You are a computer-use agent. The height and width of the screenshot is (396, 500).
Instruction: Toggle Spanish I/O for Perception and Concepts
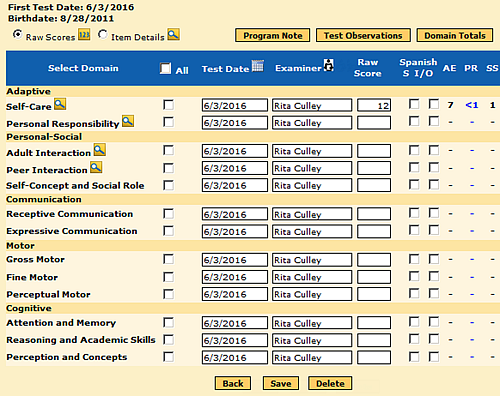pos(434,357)
